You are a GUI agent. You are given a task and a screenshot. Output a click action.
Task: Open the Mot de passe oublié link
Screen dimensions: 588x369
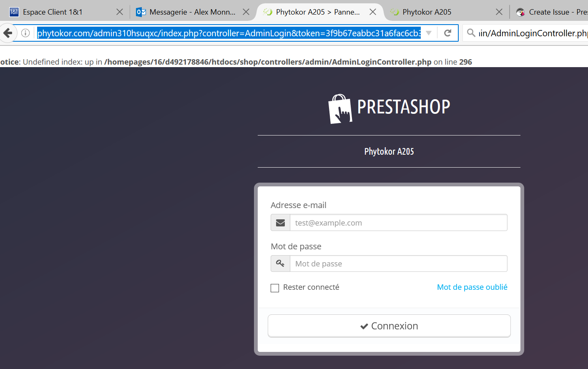(472, 287)
